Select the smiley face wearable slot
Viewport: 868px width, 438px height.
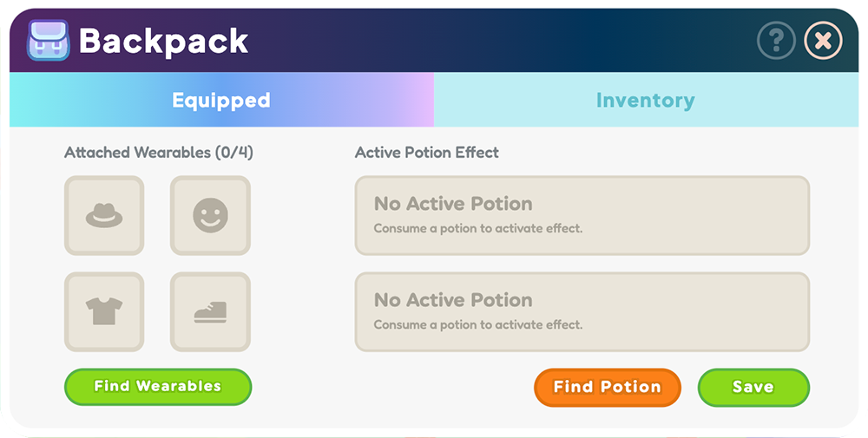[210, 216]
